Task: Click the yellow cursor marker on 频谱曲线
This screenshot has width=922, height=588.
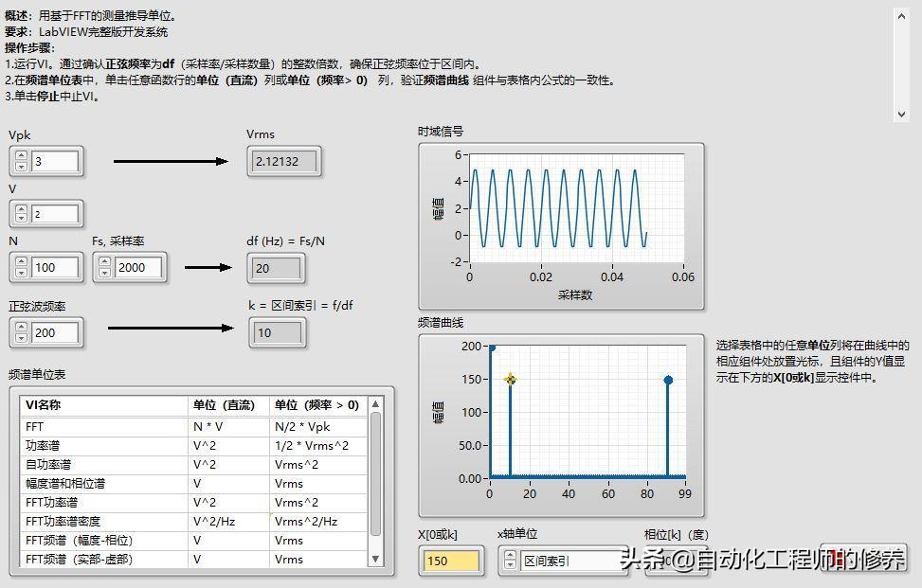Action: click(511, 380)
